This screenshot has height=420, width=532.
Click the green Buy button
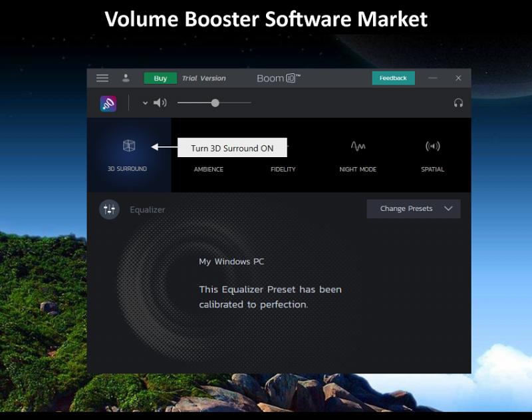(160, 78)
